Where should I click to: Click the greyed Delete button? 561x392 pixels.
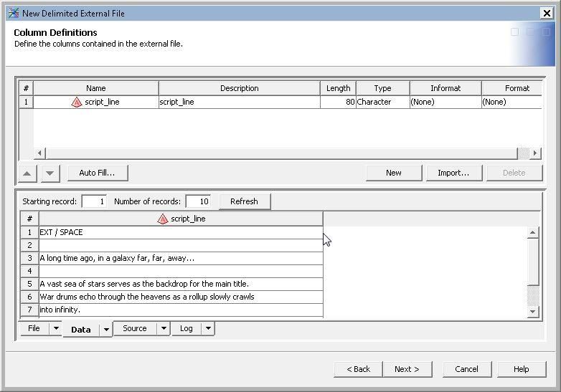click(514, 173)
